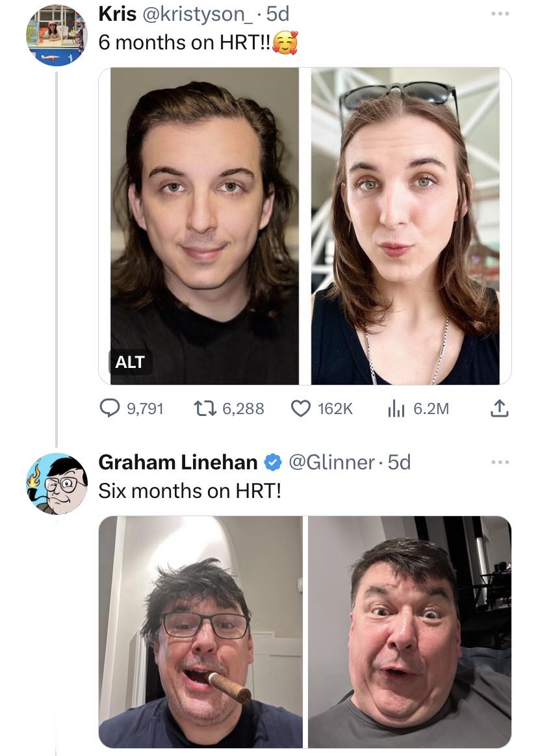538x756 pixels.
Task: Click the blue verified badge beside Graham Linehan
Action: pyautogui.click(x=273, y=462)
